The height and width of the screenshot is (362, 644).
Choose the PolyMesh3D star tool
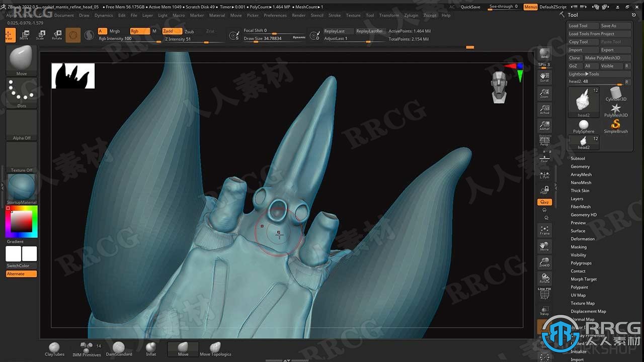coord(616,111)
